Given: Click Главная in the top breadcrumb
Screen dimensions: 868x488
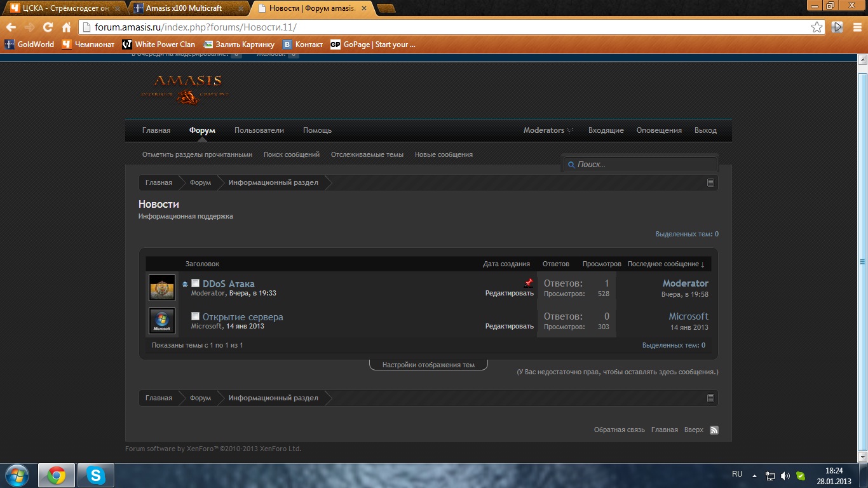Looking at the screenshot, I should point(159,182).
